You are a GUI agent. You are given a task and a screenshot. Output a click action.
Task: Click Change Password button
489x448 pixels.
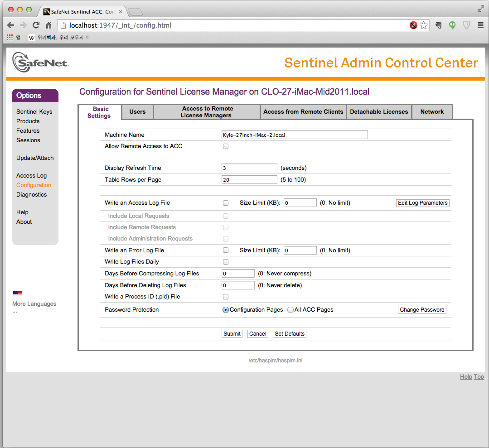point(422,310)
